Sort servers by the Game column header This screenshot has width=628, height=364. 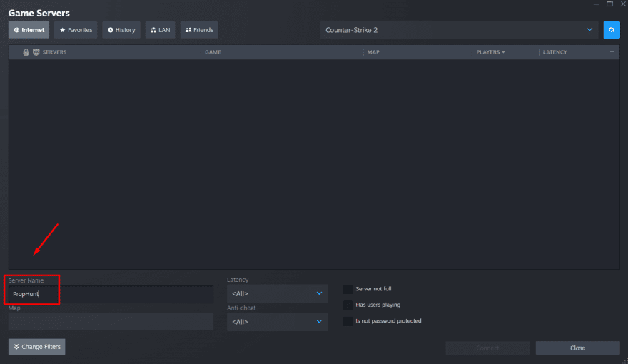pos(213,52)
